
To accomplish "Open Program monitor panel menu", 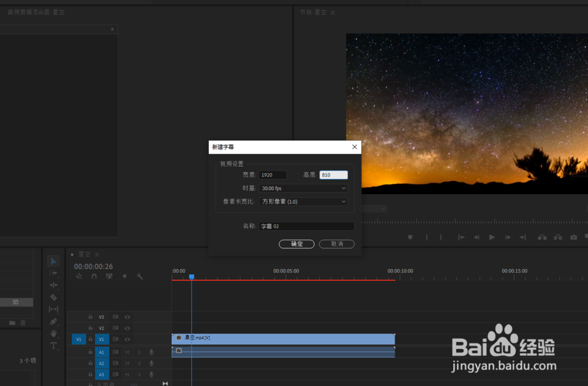I will pyautogui.click(x=333, y=13).
